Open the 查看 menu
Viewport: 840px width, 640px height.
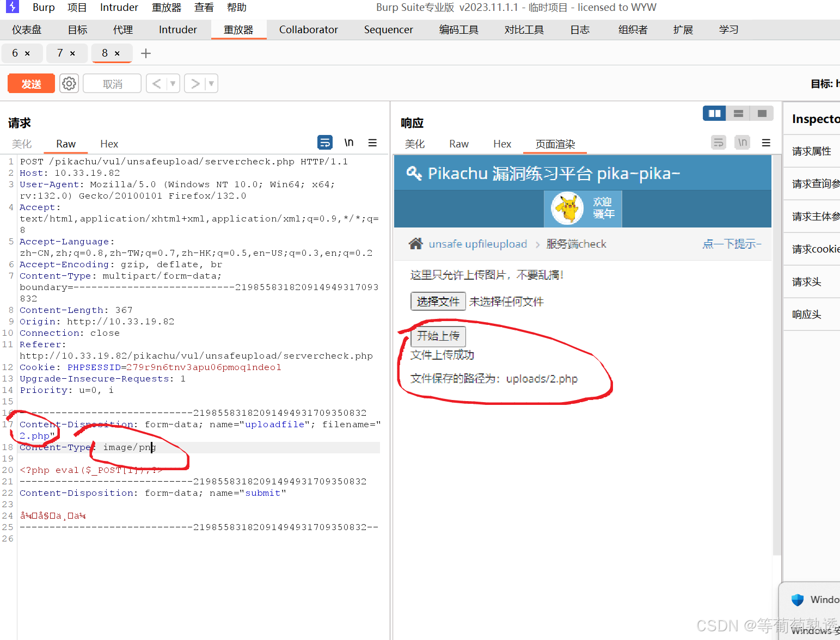(x=204, y=7)
